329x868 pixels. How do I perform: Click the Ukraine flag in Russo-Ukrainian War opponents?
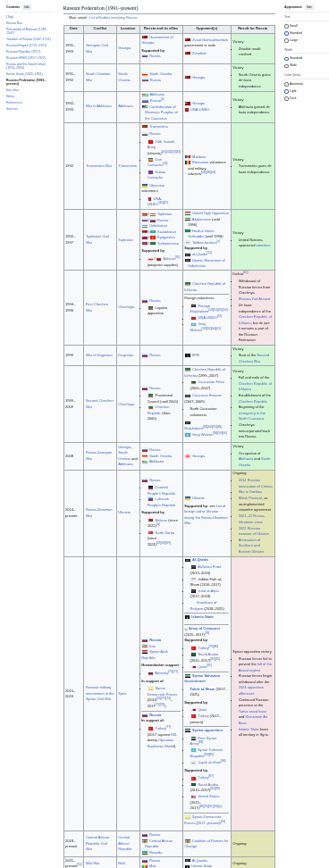click(187, 498)
